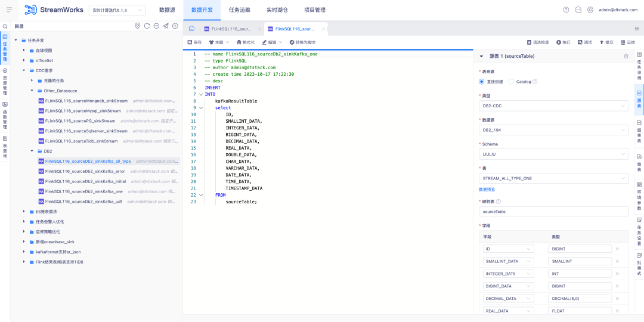Click the 映射表 input field containing sourceTable

point(553,212)
